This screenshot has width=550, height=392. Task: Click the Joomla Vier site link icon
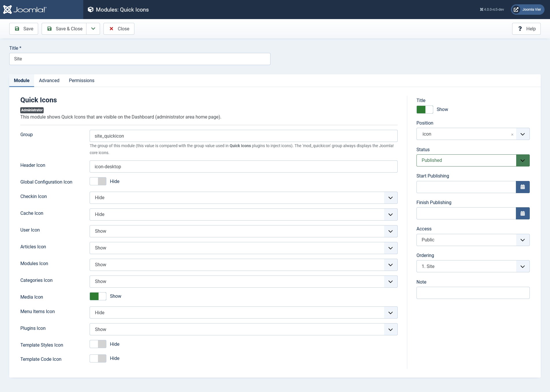coord(516,10)
